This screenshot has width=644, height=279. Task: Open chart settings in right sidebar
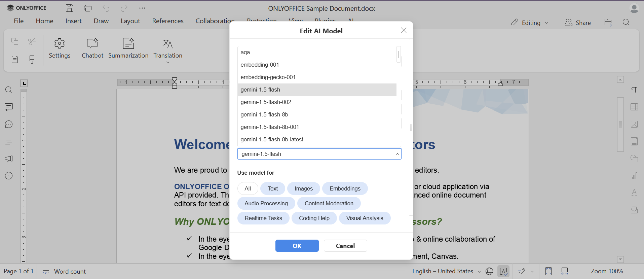point(634,176)
